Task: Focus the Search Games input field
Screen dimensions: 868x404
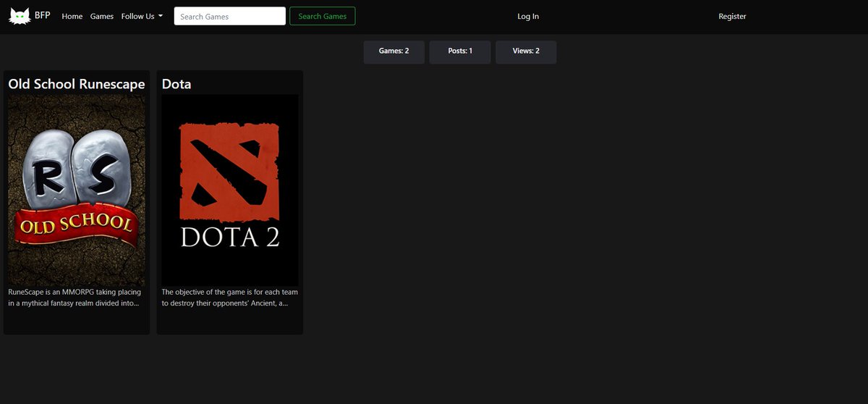Action: [x=230, y=16]
